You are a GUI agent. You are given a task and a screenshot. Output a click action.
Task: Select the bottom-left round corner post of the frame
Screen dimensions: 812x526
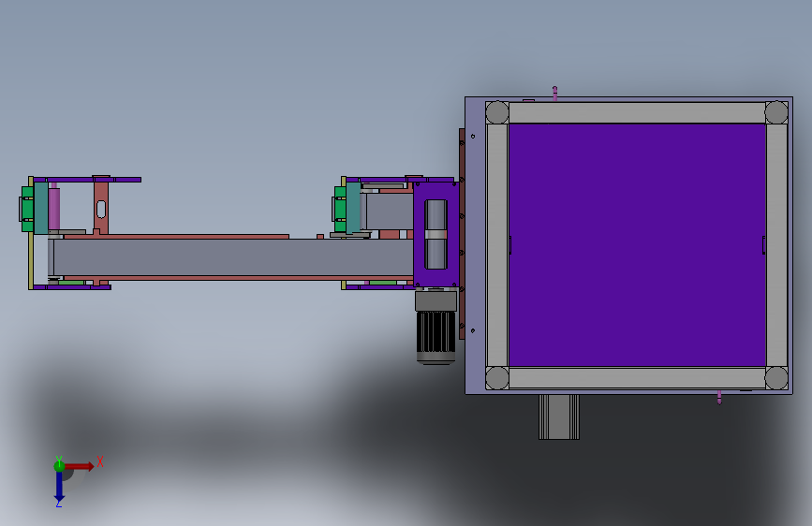497,378
